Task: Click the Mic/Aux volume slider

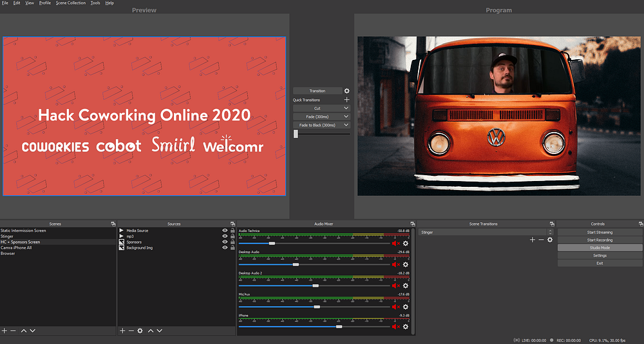Action: 317,307
